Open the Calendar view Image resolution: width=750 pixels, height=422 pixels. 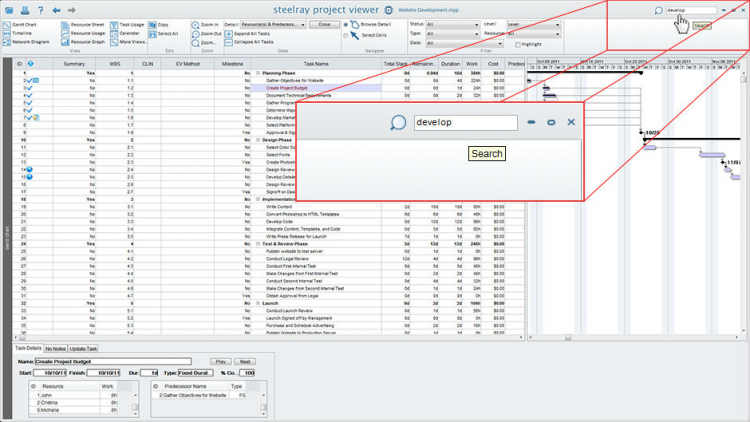(125, 33)
